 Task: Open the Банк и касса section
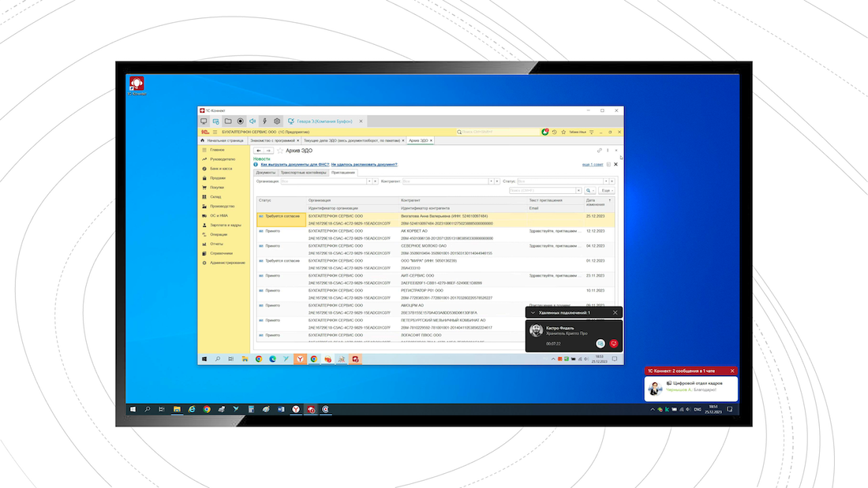221,169
